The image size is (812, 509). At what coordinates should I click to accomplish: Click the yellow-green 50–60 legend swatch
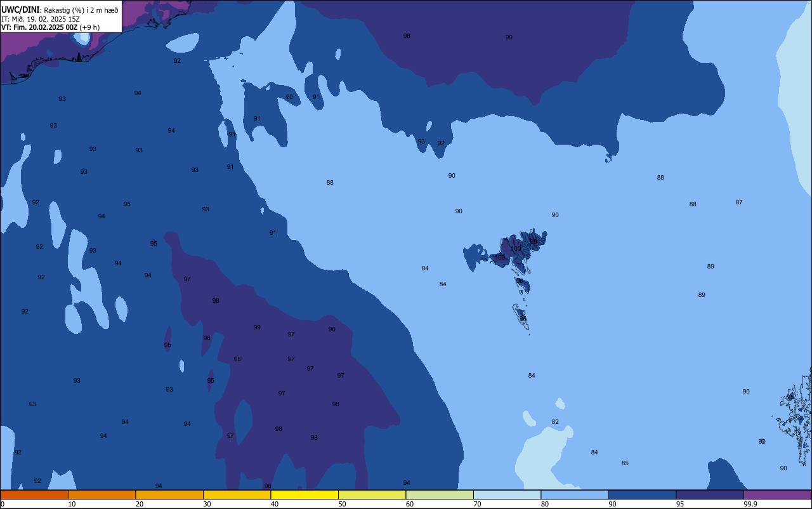(x=372, y=494)
